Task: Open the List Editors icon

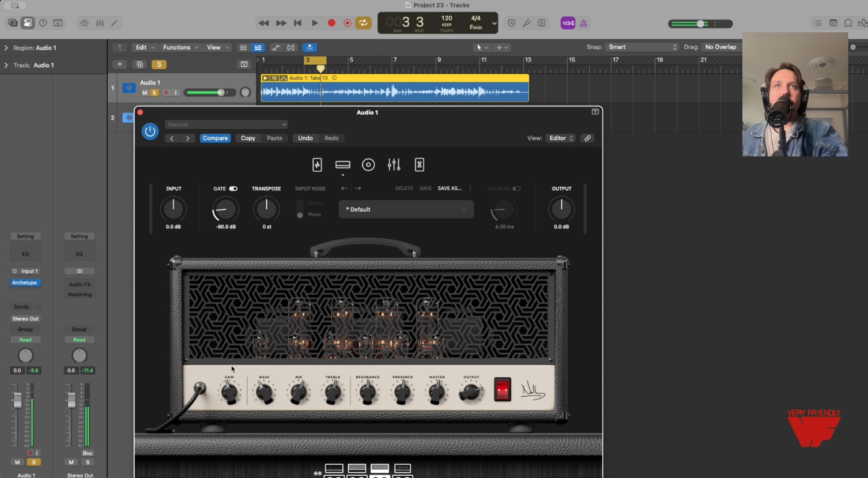Action: click(817, 23)
